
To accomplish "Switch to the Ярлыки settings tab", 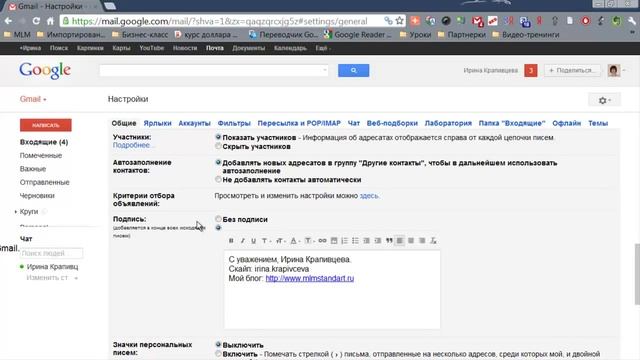I will pos(158,123).
